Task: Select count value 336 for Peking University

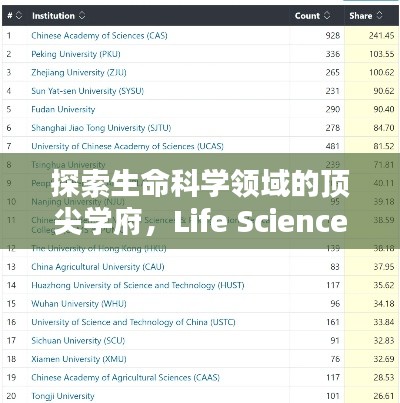Action: [333, 54]
